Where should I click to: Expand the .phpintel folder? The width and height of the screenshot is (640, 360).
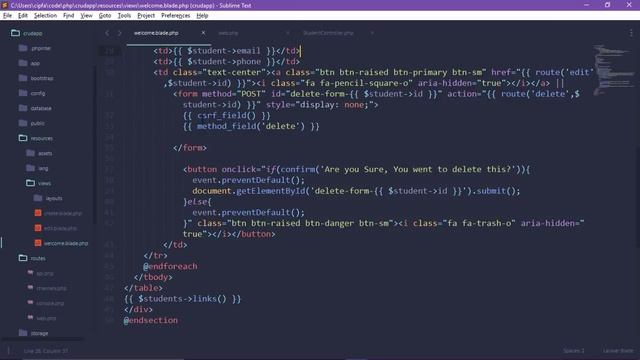(x=40, y=48)
